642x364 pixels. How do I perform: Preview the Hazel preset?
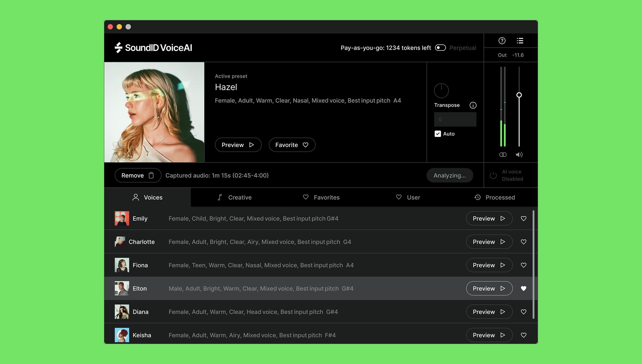(x=238, y=145)
